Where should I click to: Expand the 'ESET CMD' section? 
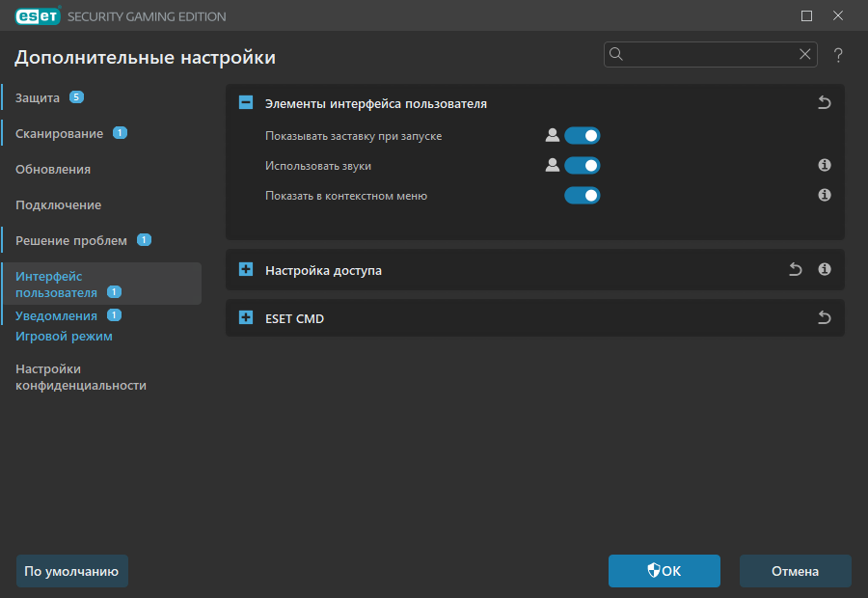coord(246,318)
